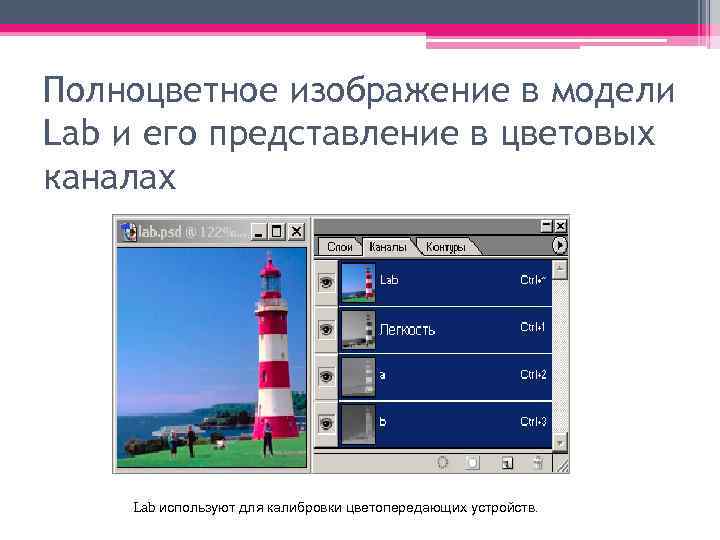The width and height of the screenshot is (720, 540).
Task: Click the Легкость channel thumbnail
Action: [358, 330]
